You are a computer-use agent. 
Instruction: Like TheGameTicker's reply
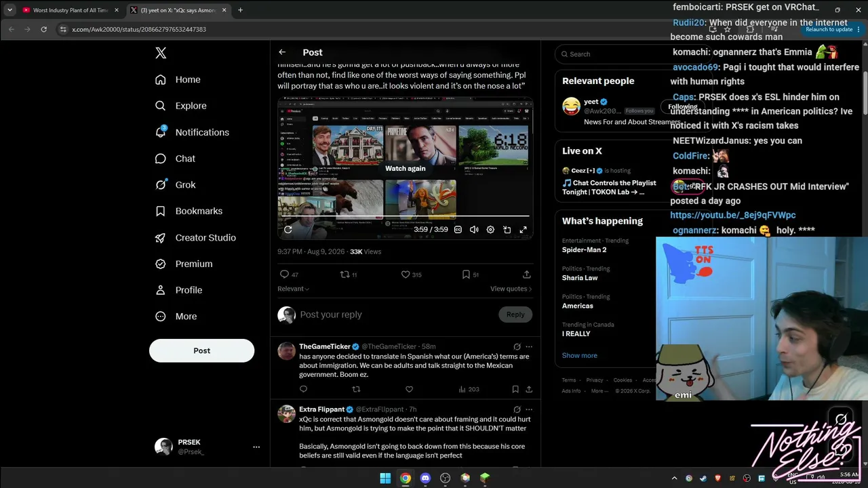[409, 389]
